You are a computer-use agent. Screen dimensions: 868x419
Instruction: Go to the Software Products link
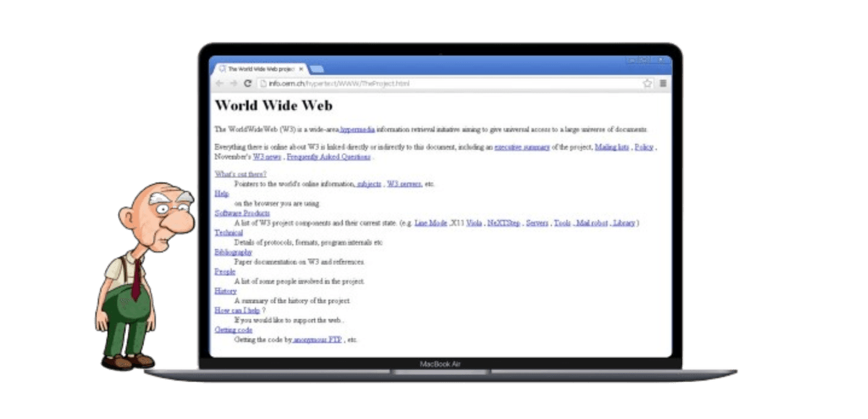242,213
